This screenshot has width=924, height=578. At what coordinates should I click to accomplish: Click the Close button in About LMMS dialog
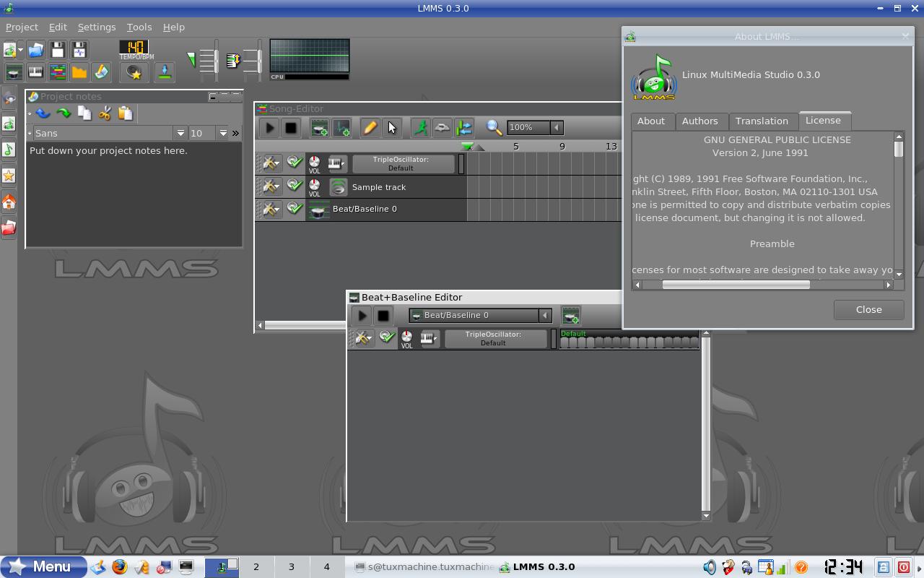(868, 309)
